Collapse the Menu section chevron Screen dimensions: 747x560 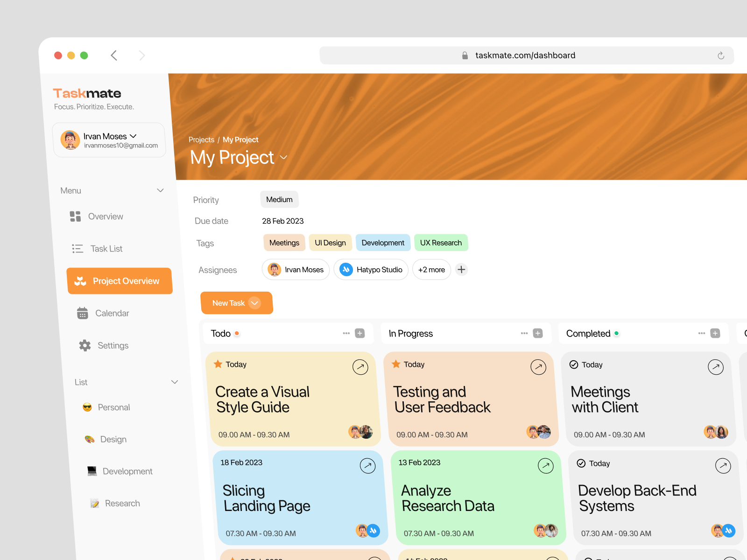[160, 190]
